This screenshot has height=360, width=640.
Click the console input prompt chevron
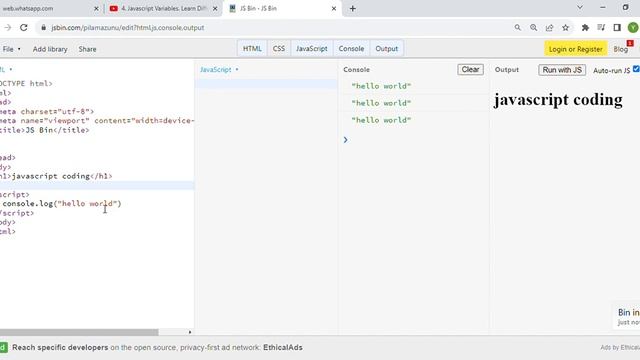(x=346, y=140)
